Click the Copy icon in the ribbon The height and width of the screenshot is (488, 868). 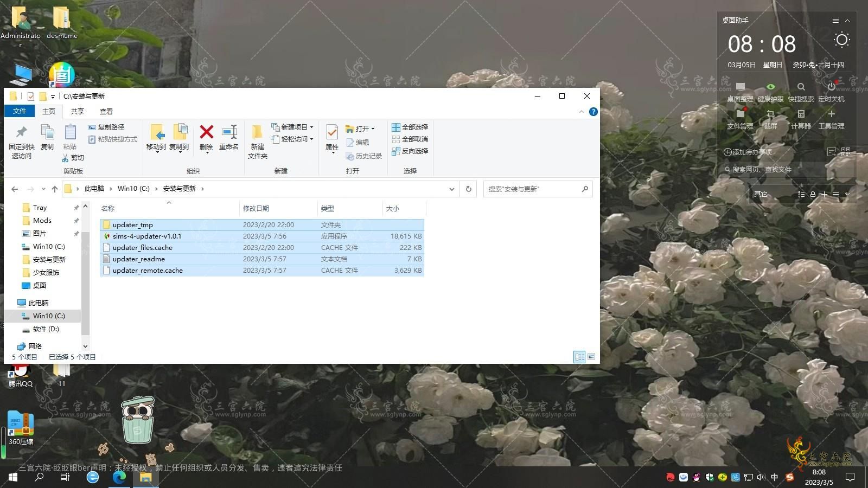point(47,132)
